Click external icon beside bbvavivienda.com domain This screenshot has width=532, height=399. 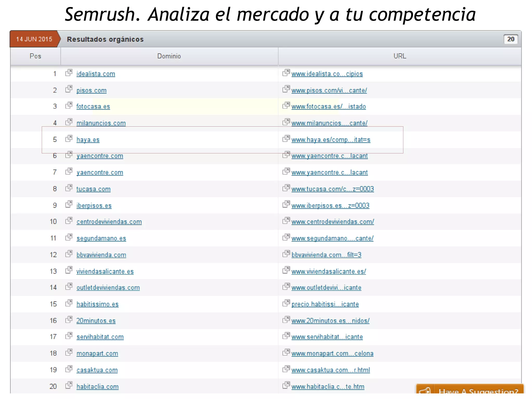pos(69,254)
